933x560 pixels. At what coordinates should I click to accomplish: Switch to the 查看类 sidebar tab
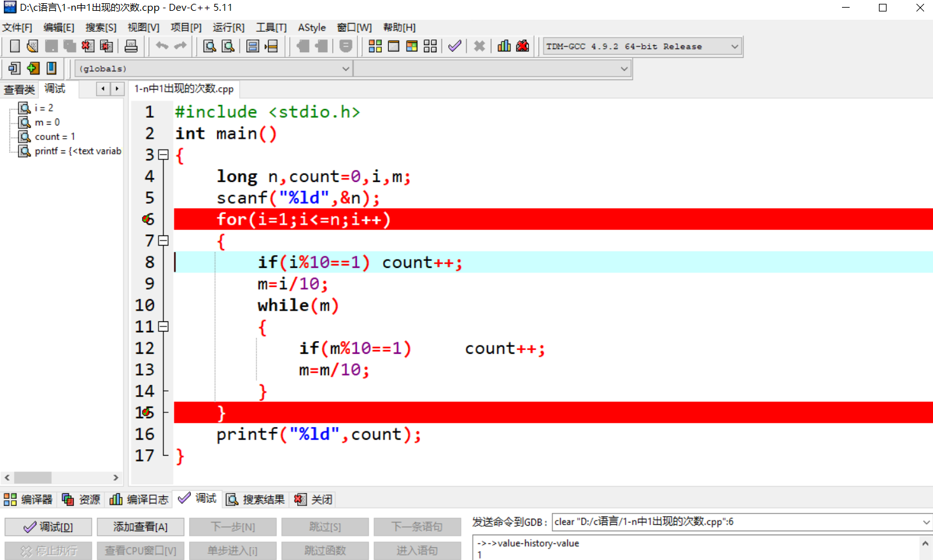(19, 90)
